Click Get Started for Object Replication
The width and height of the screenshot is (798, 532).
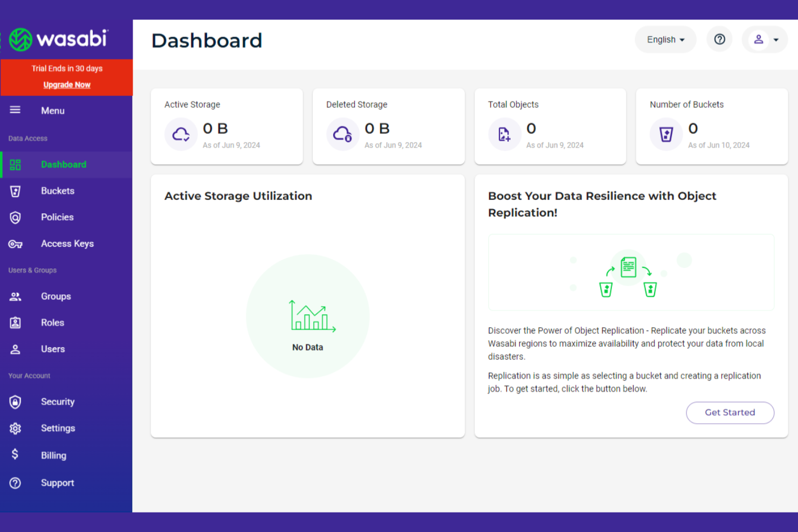coord(730,412)
